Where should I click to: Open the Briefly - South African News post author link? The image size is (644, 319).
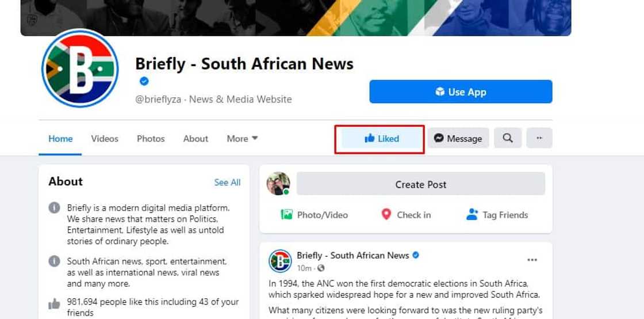pyautogui.click(x=352, y=255)
